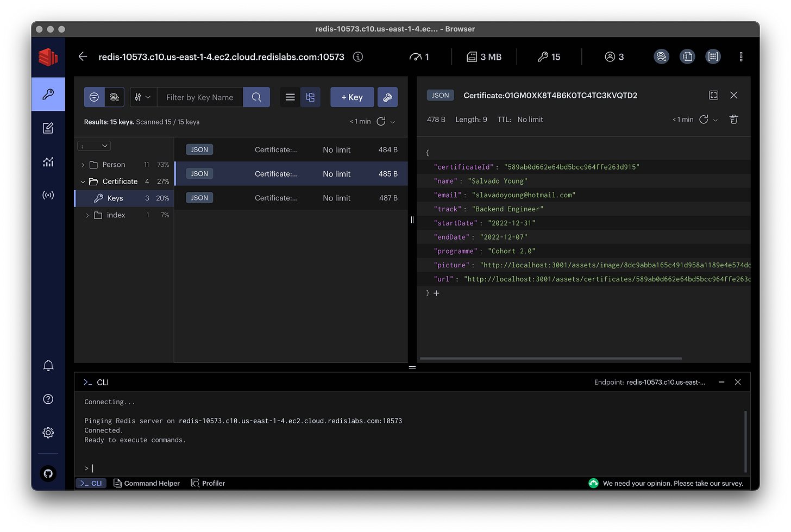Click the Filter by Key Name field
This screenshot has width=791, height=532.
(200, 97)
